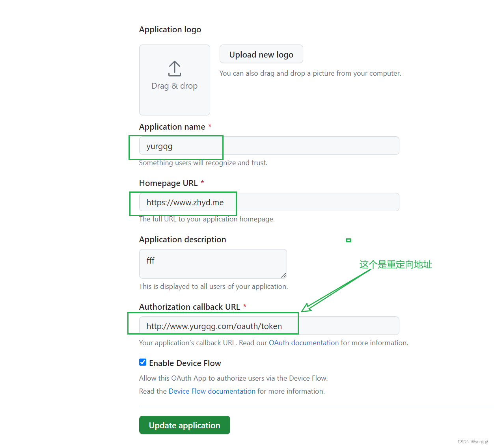Open the Device Flow documentation link
Image resolution: width=494 pixels, height=448 pixels.
point(212,391)
